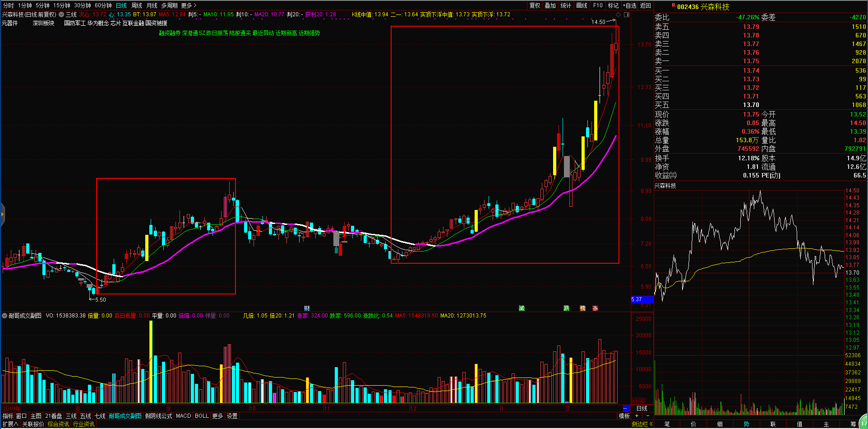868x429 pixels.
Task: Click the minus zoom-out button
Action: (x=648, y=416)
